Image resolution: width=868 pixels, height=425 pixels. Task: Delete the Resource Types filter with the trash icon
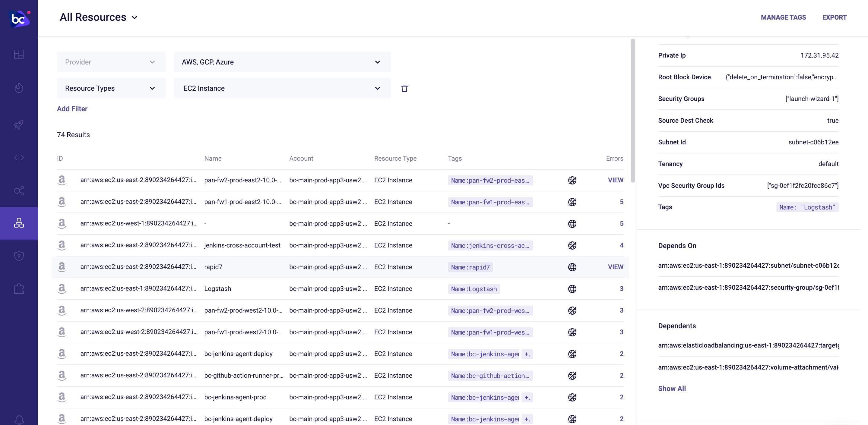point(404,88)
